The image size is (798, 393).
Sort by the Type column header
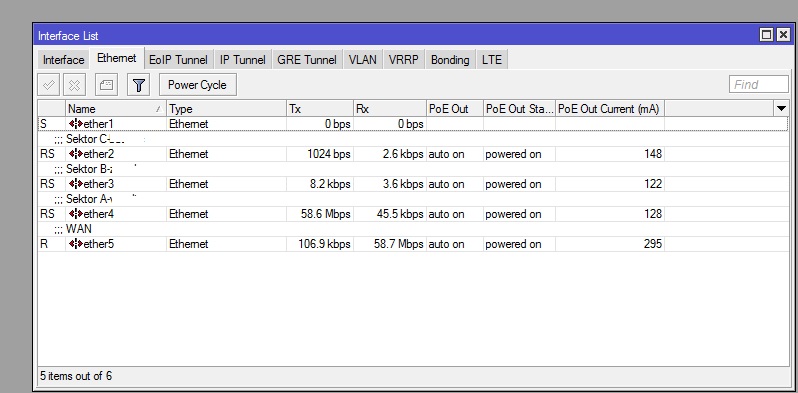(x=226, y=108)
